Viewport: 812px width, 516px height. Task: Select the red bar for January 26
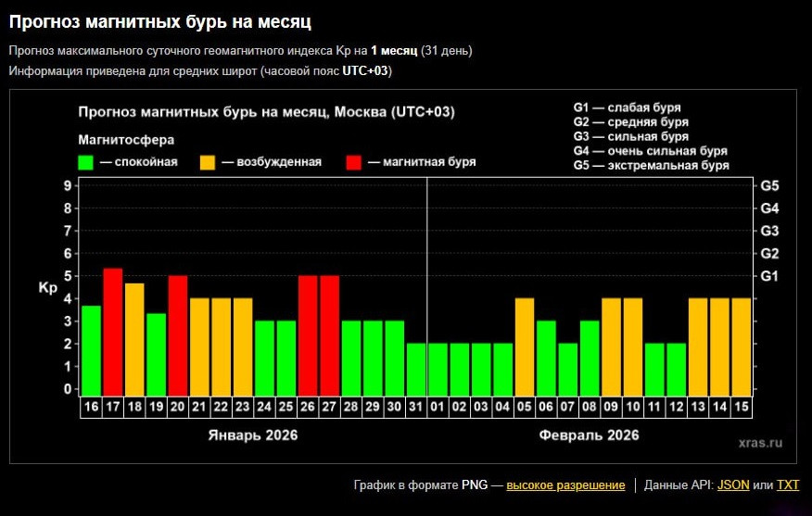click(x=308, y=334)
